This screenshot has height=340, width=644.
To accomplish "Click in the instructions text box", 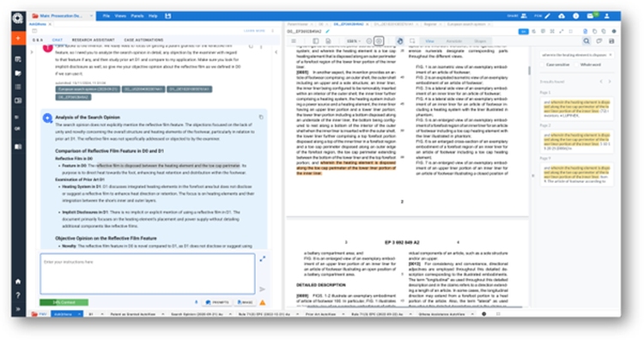I will [148, 274].
